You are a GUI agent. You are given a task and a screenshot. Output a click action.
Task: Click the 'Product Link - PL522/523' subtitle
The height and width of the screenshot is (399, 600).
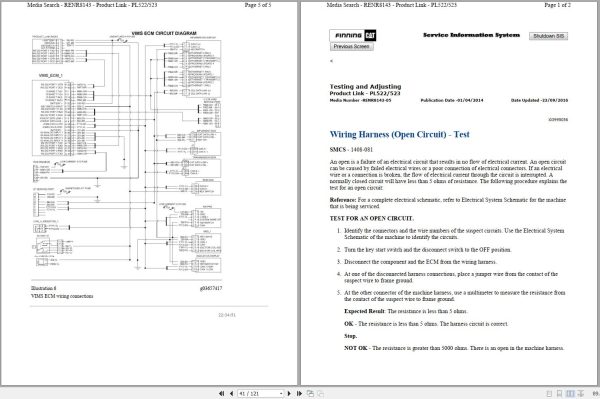click(x=365, y=93)
